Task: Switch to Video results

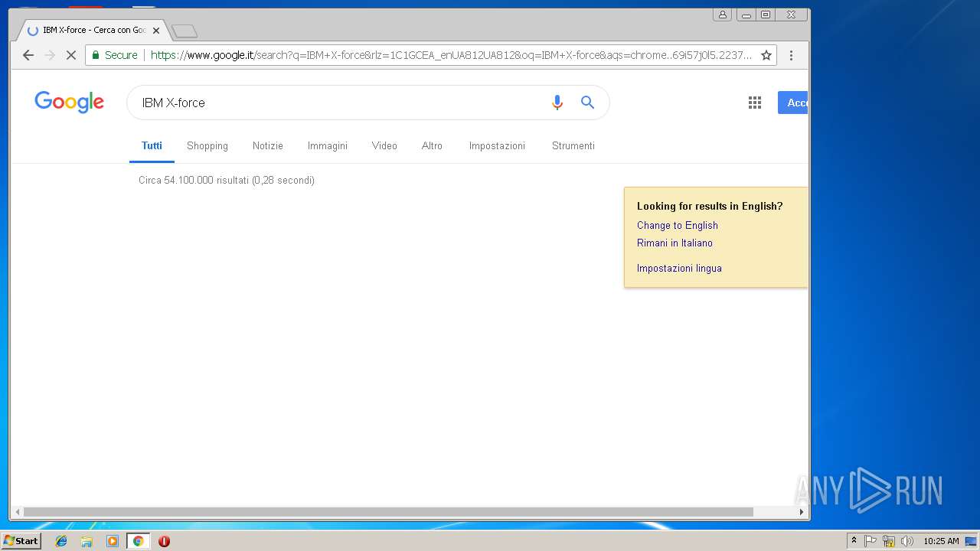Action: click(384, 145)
